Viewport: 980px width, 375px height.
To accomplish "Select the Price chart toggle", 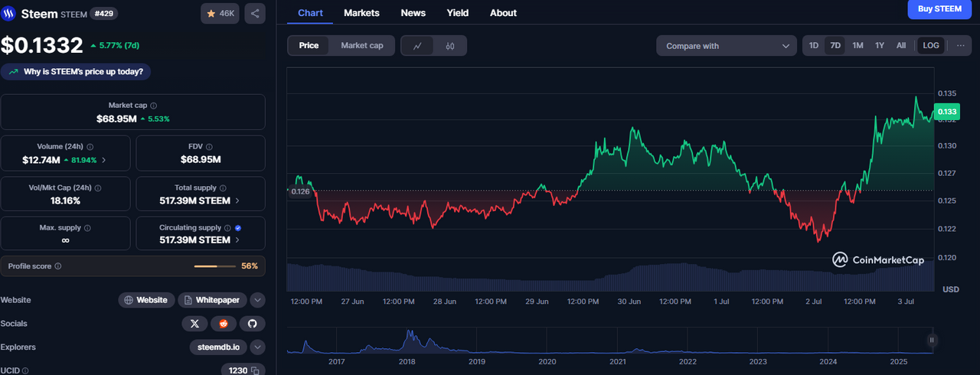I will (x=309, y=46).
